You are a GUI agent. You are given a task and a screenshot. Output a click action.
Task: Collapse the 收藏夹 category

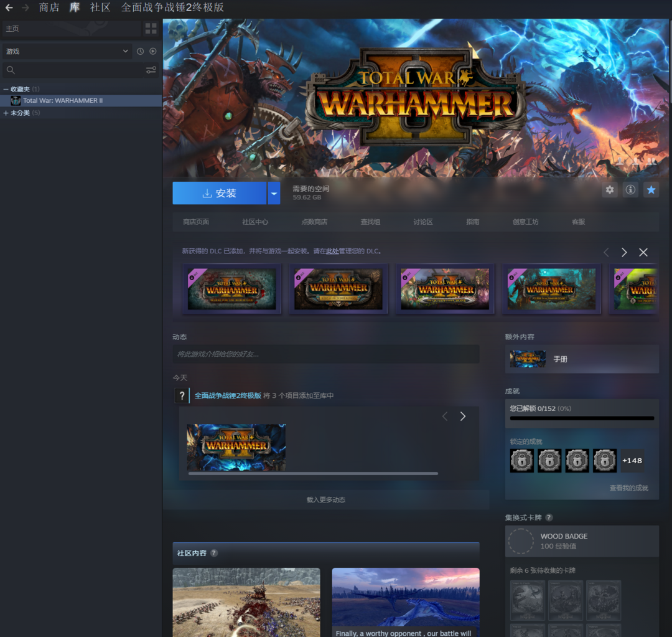6,89
